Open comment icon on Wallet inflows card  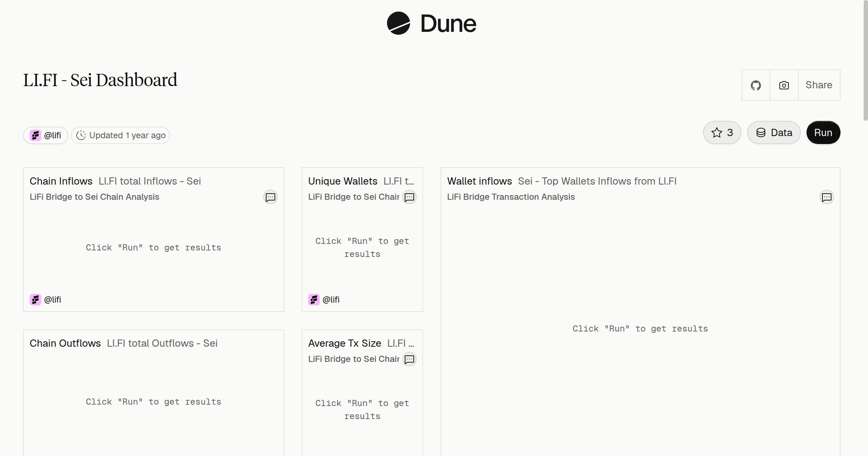826,197
